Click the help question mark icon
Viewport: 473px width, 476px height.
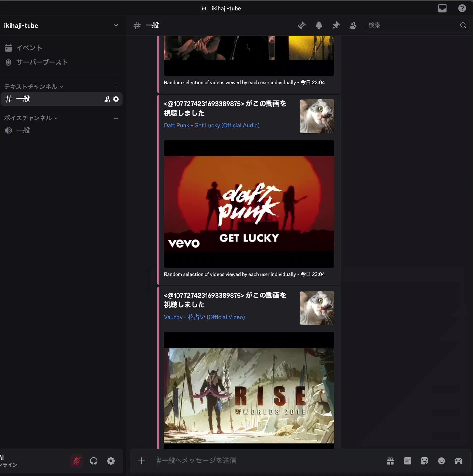pyautogui.click(x=462, y=8)
